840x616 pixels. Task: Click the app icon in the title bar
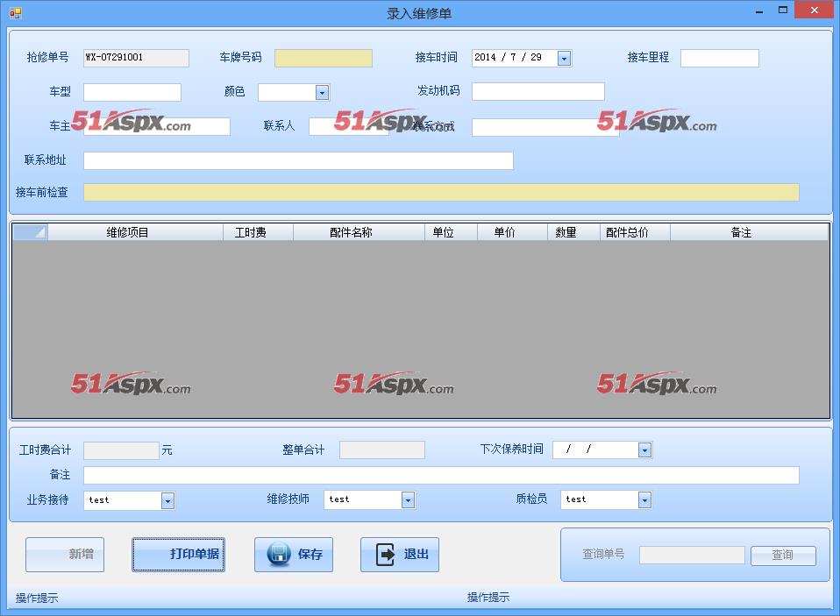click(x=16, y=13)
